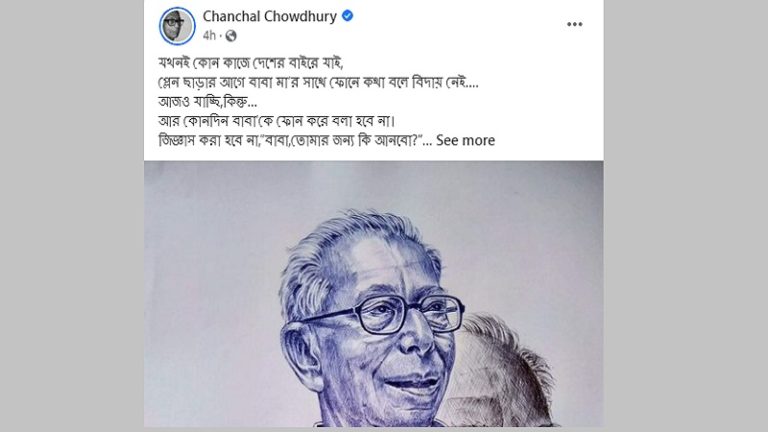
Task: Click the Bengali line starting আর কোনদিন
Action: (x=276, y=120)
